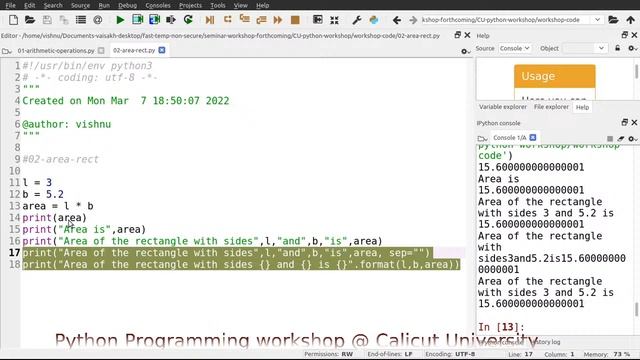Open the PYTHONPATH manager
The width and height of the screenshot is (640, 360).
point(373,20)
